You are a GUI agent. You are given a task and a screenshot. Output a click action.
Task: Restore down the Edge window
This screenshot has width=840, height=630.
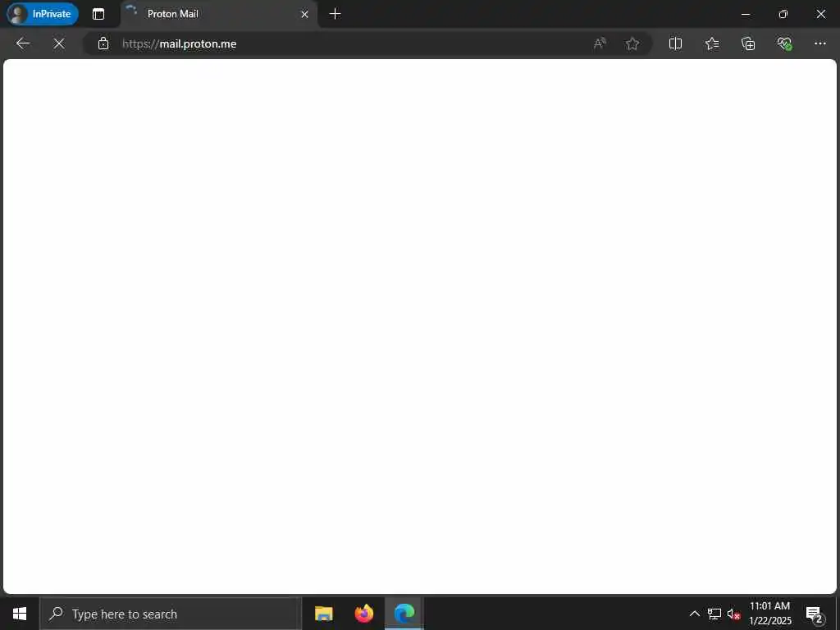(x=783, y=14)
